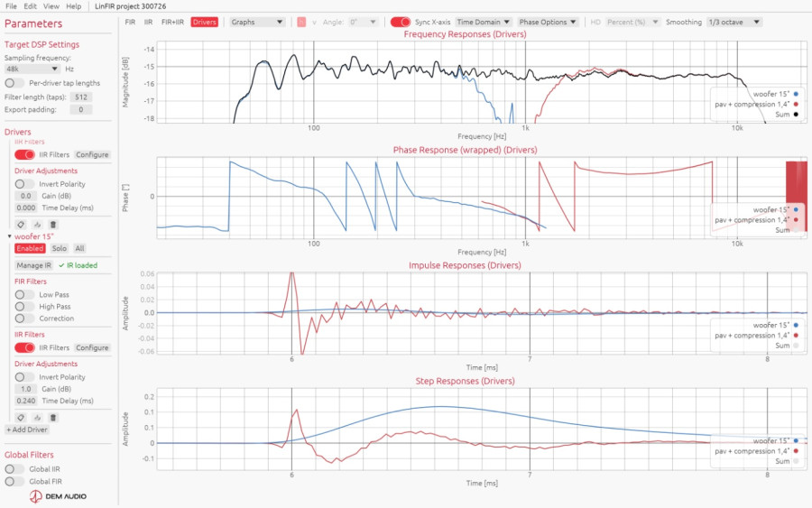The width and height of the screenshot is (812, 508).
Task: Click the tag icon under 0.000 Time Delay
Action: tap(21, 225)
